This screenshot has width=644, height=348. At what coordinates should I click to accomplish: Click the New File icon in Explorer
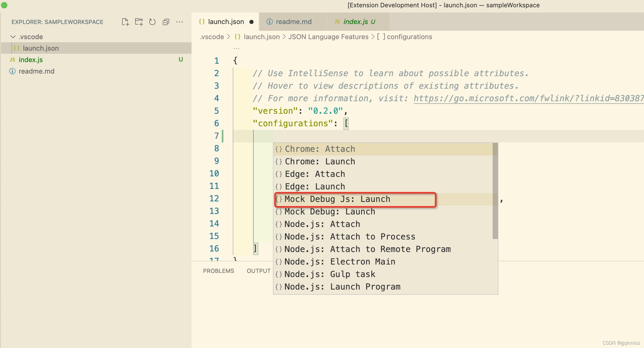pyautogui.click(x=126, y=22)
